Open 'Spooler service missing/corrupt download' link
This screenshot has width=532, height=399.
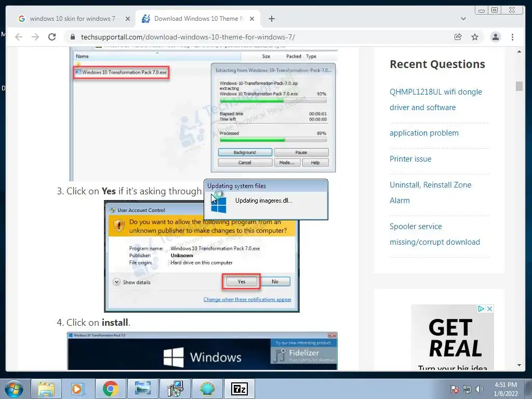[435, 234]
